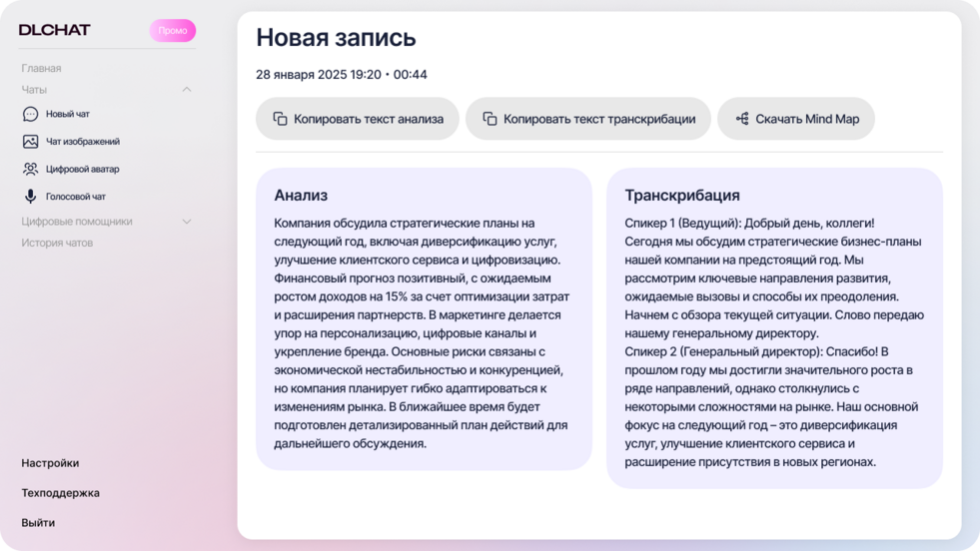Open Чат изображений

pos(83,142)
